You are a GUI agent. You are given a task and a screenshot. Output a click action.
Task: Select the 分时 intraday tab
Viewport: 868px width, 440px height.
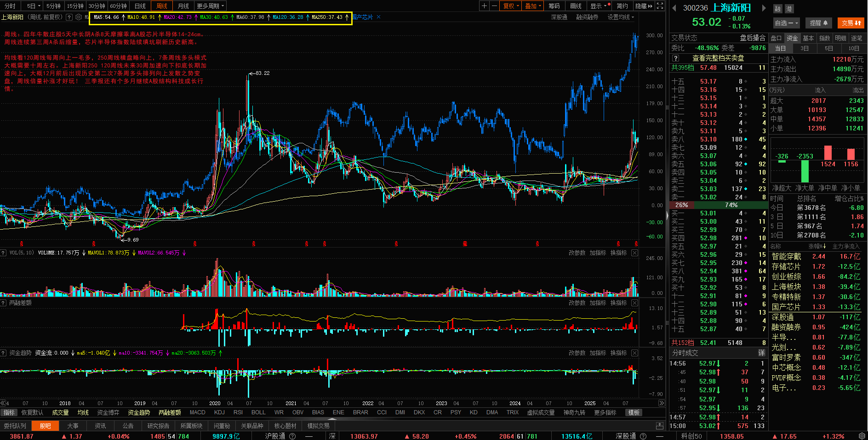pyautogui.click(x=10, y=6)
